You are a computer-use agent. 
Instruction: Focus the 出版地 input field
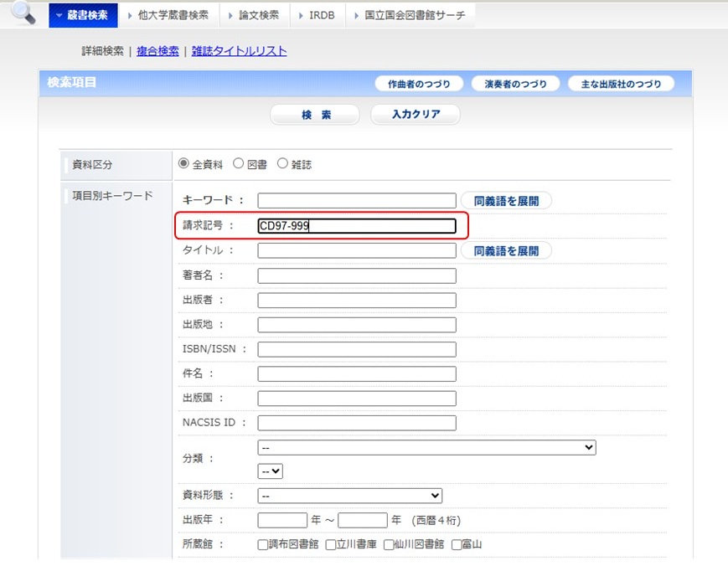[357, 325]
